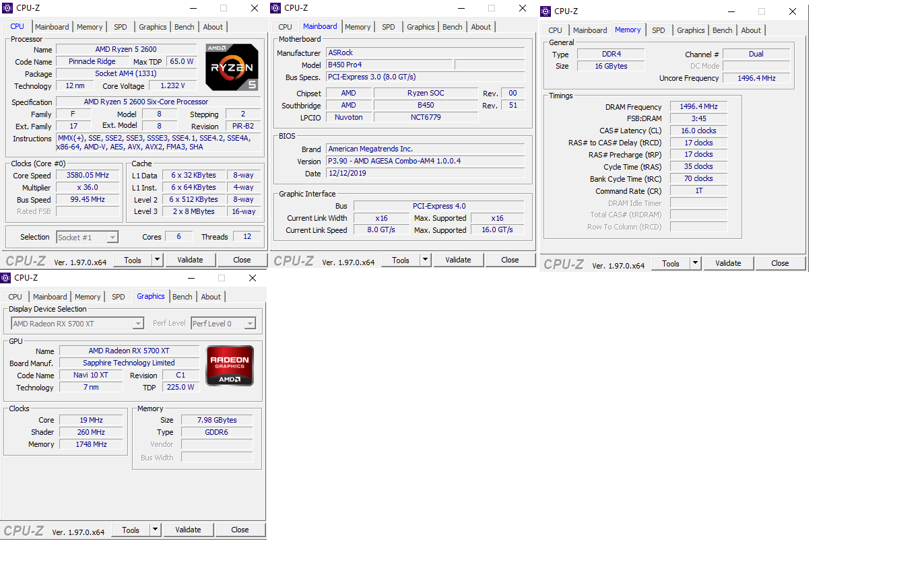Click the Ryzen 5 logo in the CPU window
Image resolution: width=924 pixels, height=568 pixels.
click(x=232, y=67)
